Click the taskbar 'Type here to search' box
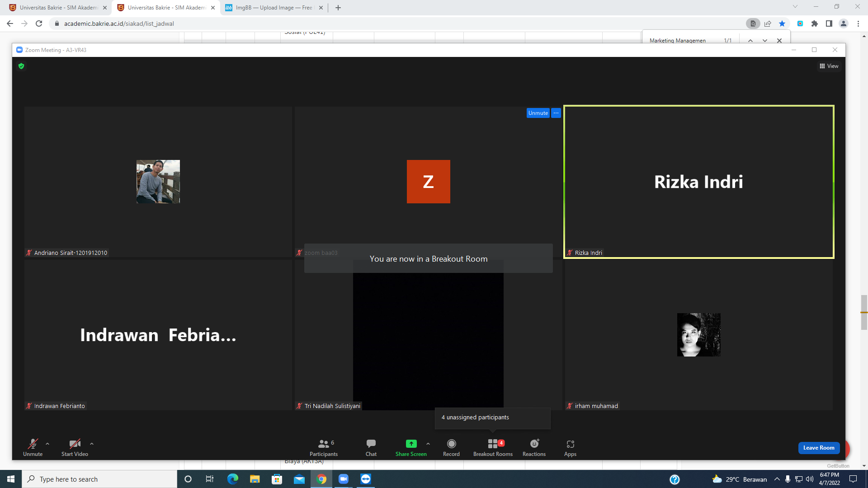This screenshot has height=488, width=868. [99, 479]
